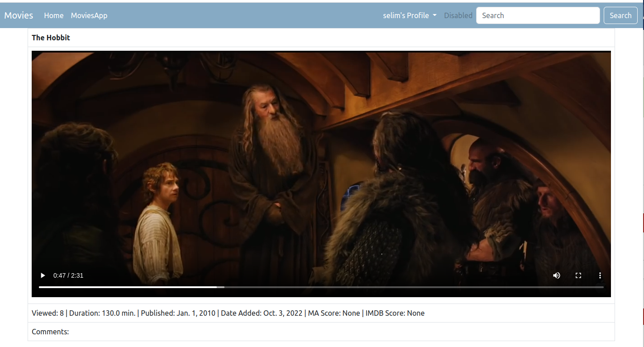Click the Comments: label
The image size is (644, 347).
(50, 332)
